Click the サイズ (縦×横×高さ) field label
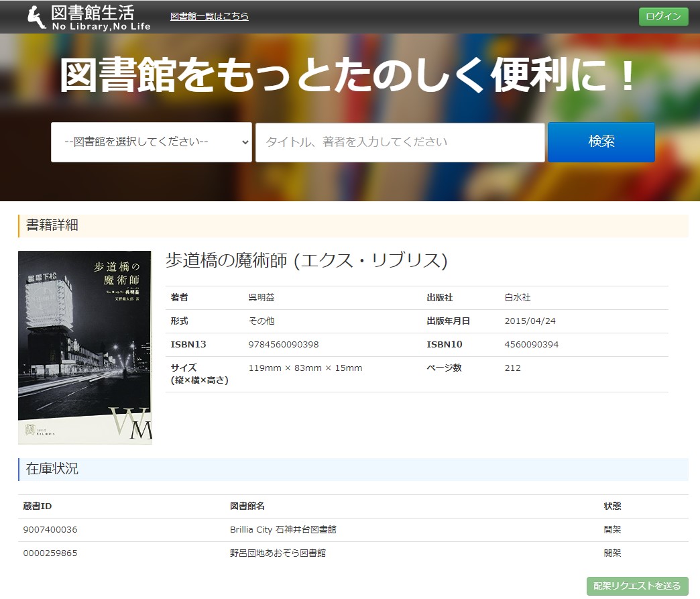Image resolution: width=700 pixels, height=599 pixels. tap(200, 374)
